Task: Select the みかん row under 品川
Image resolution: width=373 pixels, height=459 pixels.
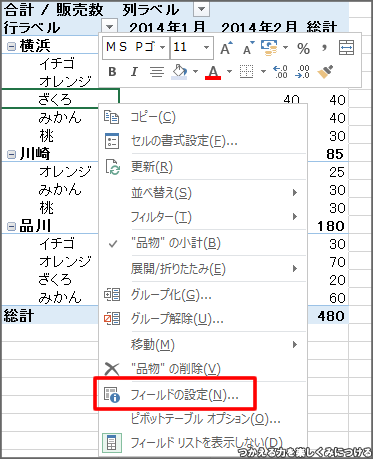Action: (x=60, y=298)
